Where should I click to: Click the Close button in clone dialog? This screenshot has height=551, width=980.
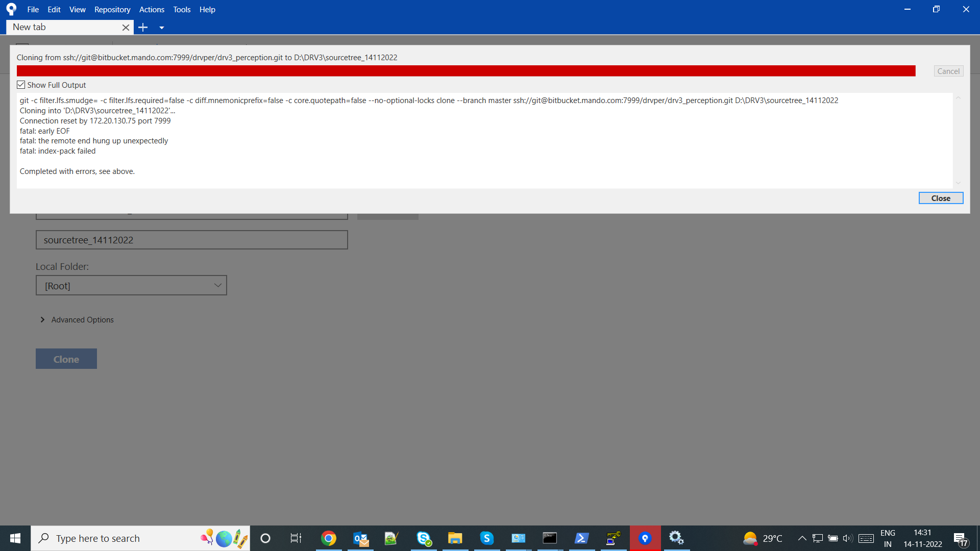coord(941,198)
